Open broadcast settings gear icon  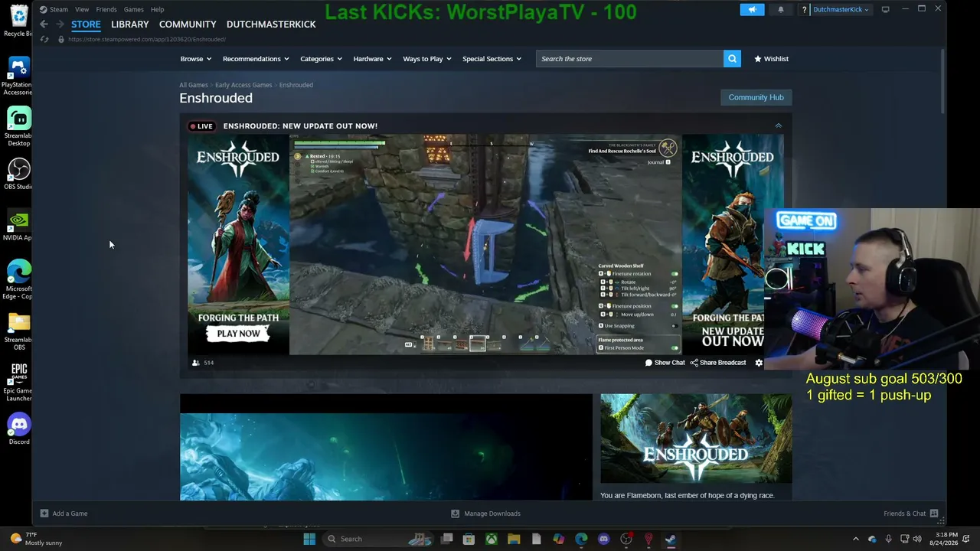pyautogui.click(x=759, y=363)
